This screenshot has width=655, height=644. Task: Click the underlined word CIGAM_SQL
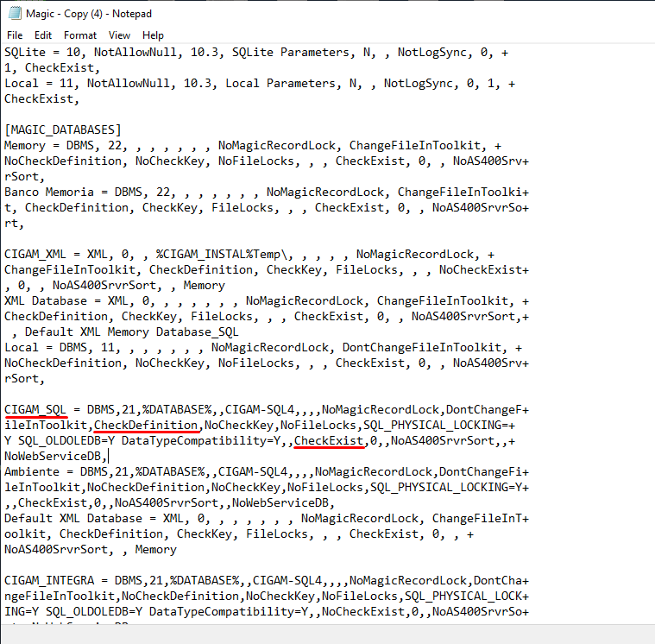[35, 409]
